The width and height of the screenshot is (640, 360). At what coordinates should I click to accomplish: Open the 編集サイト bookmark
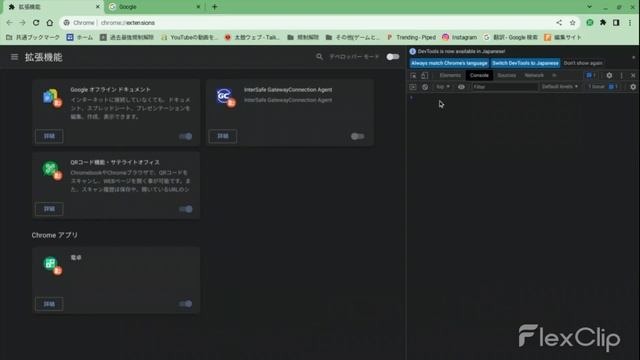pyautogui.click(x=562, y=37)
